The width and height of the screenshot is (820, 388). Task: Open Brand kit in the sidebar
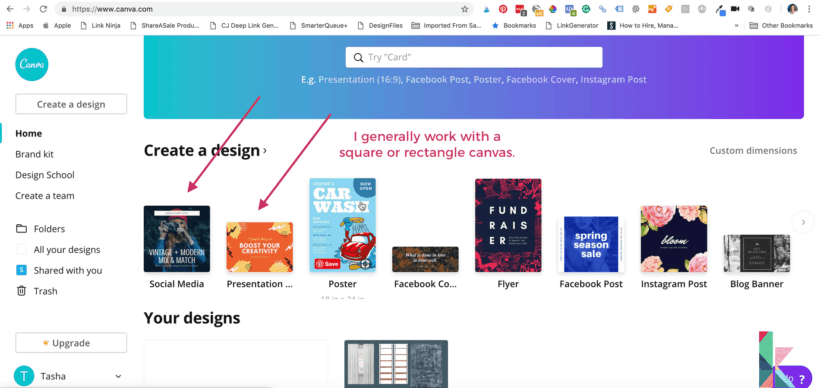(35, 154)
